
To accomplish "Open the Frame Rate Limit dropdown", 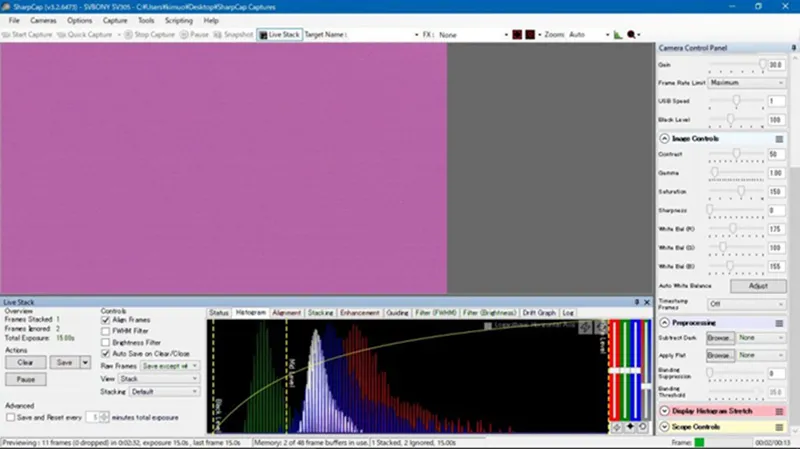I will pos(747,82).
